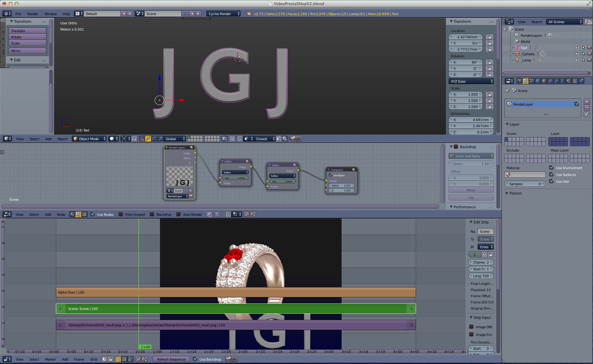593x364 pixels.
Task: Pin the node tree with pushpin icon
Action: [x=209, y=214]
